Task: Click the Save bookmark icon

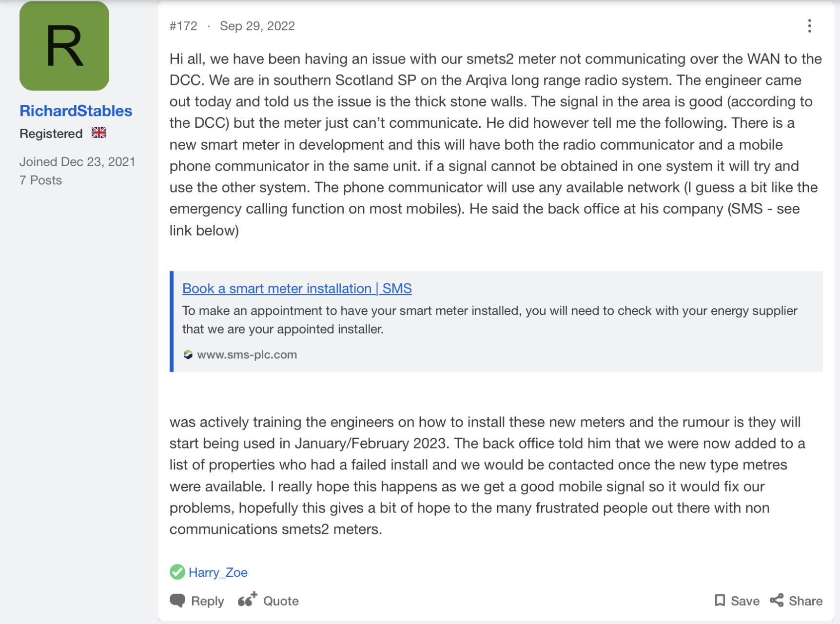Action: pos(720,601)
